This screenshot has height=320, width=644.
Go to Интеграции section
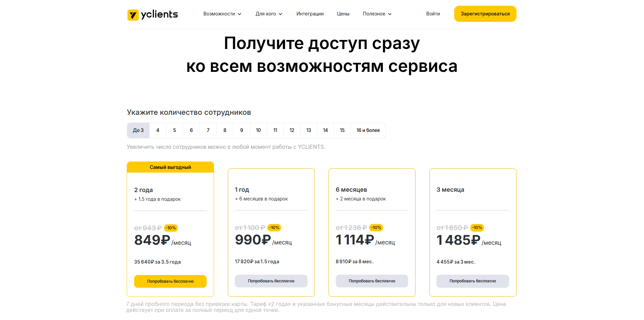pyautogui.click(x=310, y=14)
